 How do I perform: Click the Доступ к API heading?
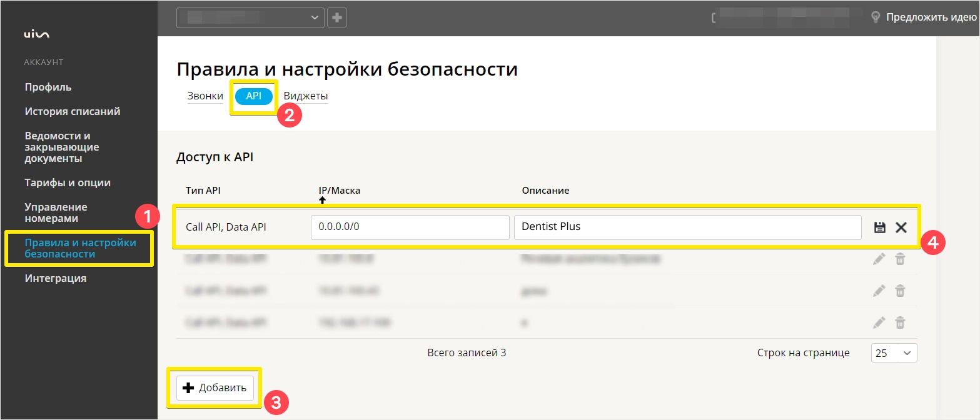click(215, 157)
